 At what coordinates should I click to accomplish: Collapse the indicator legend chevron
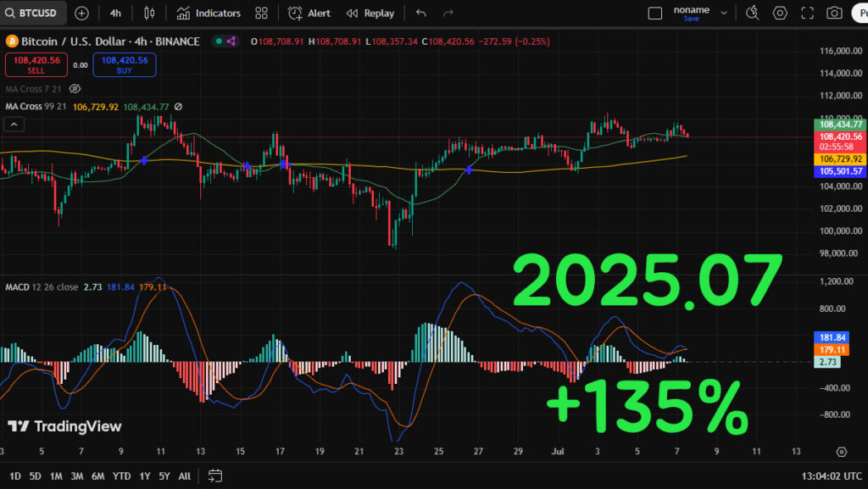coord(14,125)
